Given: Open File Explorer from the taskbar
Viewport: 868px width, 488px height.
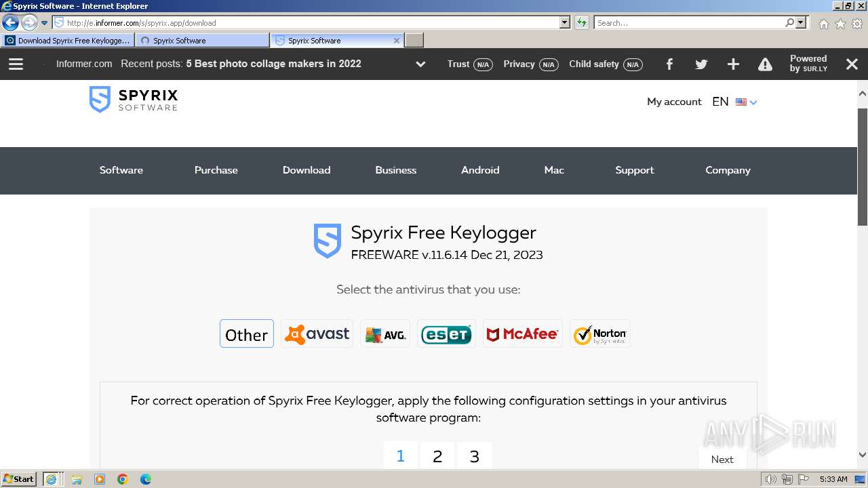Looking at the screenshot, I should click(x=77, y=479).
